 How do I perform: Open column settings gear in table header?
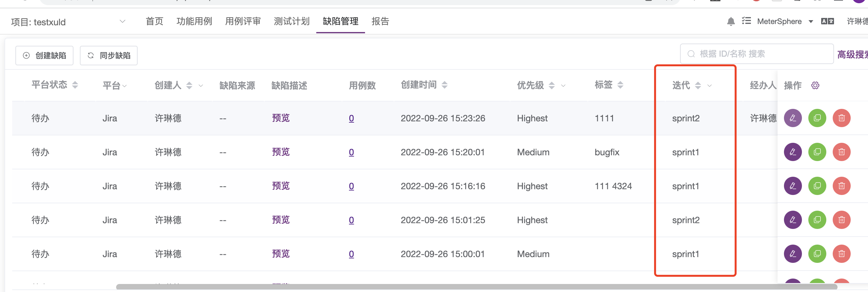click(815, 85)
